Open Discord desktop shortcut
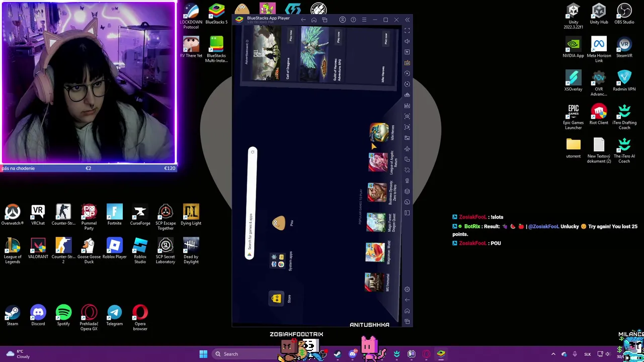This screenshot has width=644, height=362. pyautogui.click(x=38, y=315)
